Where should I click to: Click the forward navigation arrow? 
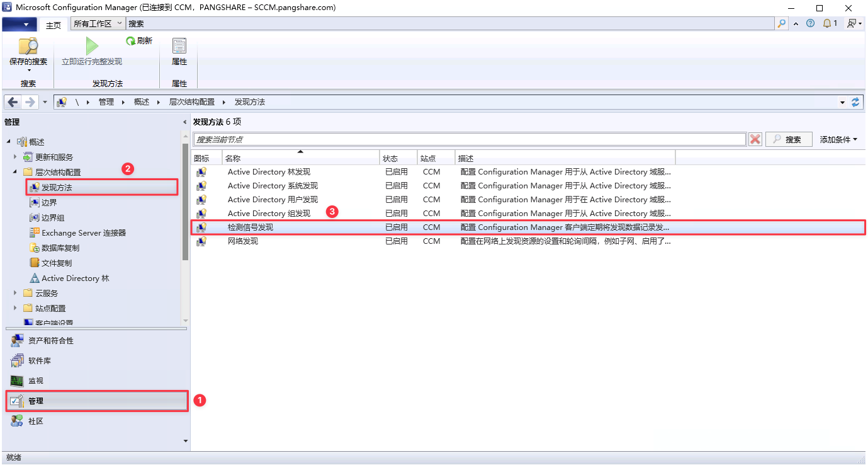coord(30,102)
